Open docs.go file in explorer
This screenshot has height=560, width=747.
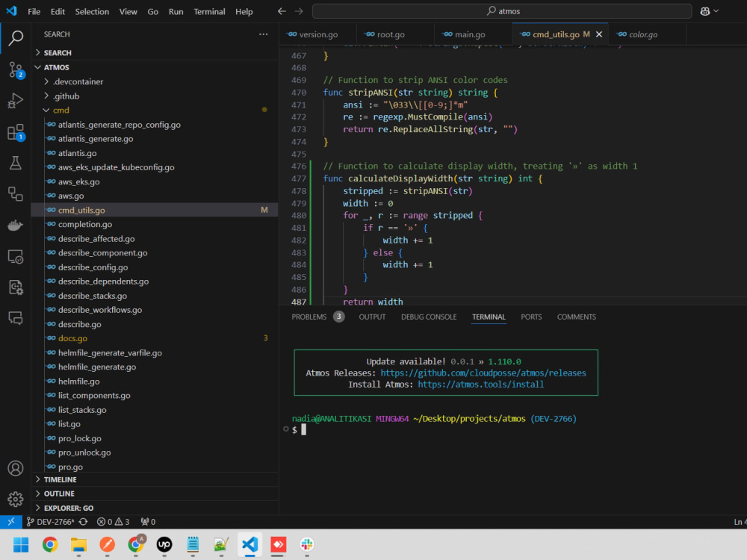[x=72, y=338]
